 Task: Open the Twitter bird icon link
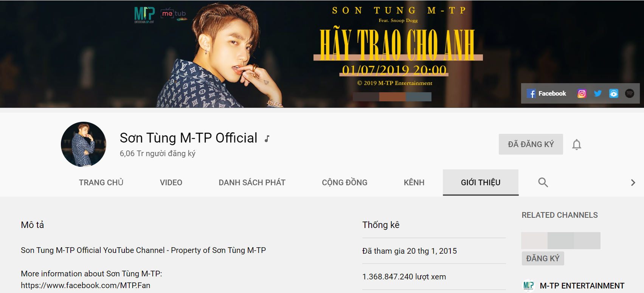598,93
